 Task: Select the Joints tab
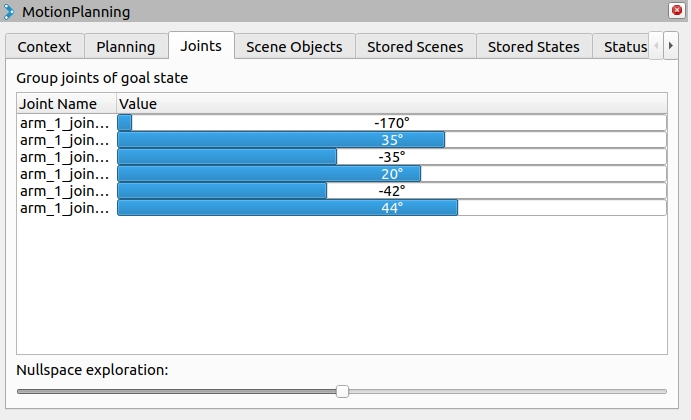pos(201,45)
